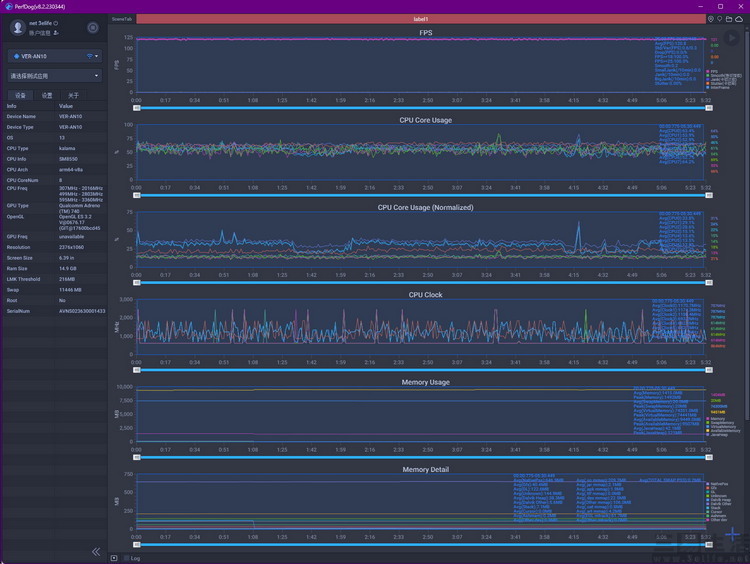Switch to the 设置 settings tab
This screenshot has width=750, height=564.
(47, 95)
